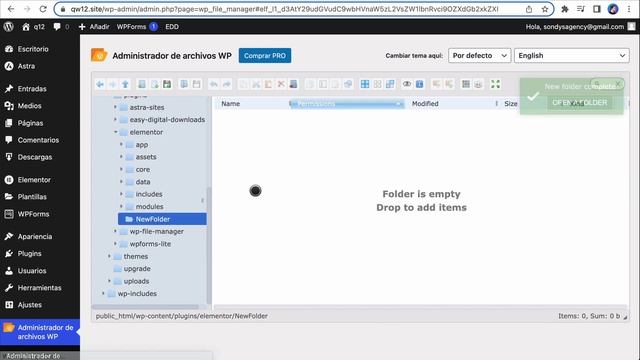Bookmark the page with star icon
This screenshot has width=640, height=360.
[544, 9]
